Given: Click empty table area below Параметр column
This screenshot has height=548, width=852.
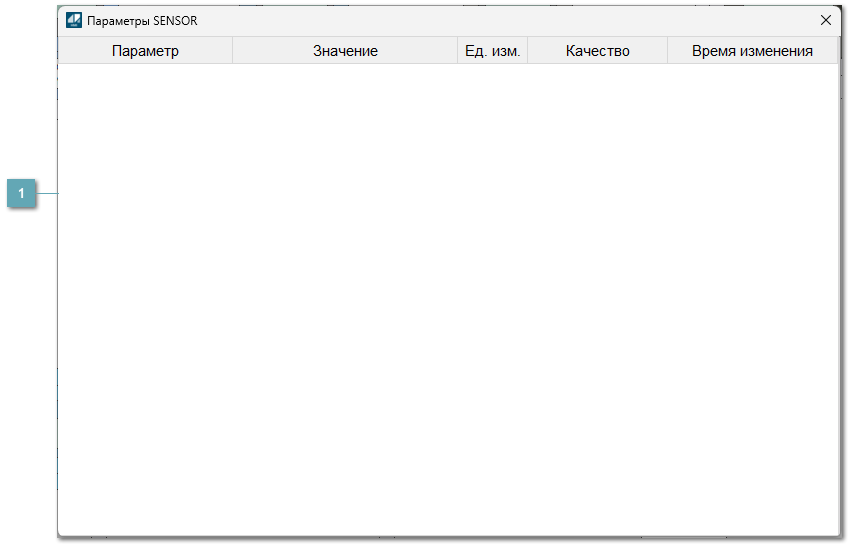Looking at the screenshot, I should (145, 300).
